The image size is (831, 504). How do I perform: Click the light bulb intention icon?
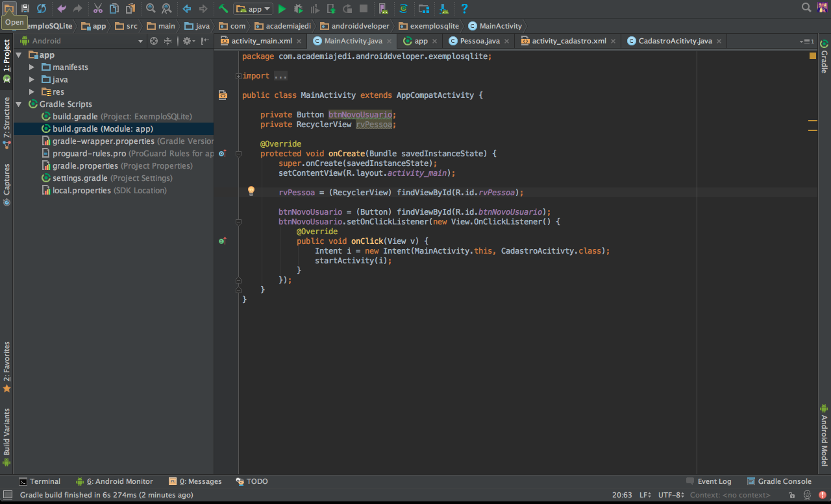click(x=251, y=191)
